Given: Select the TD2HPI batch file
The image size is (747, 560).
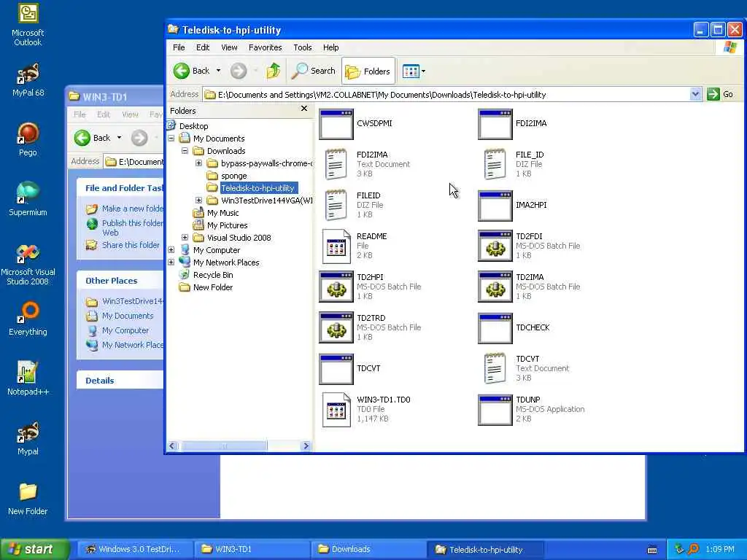Looking at the screenshot, I should coord(370,287).
